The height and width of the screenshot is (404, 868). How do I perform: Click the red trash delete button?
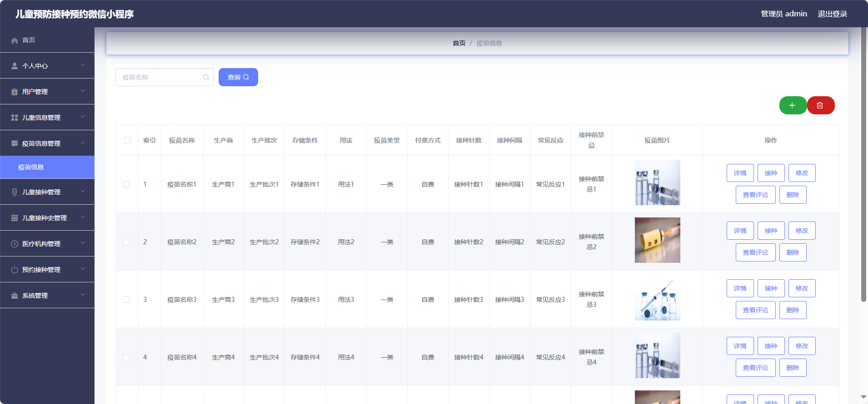coord(820,105)
